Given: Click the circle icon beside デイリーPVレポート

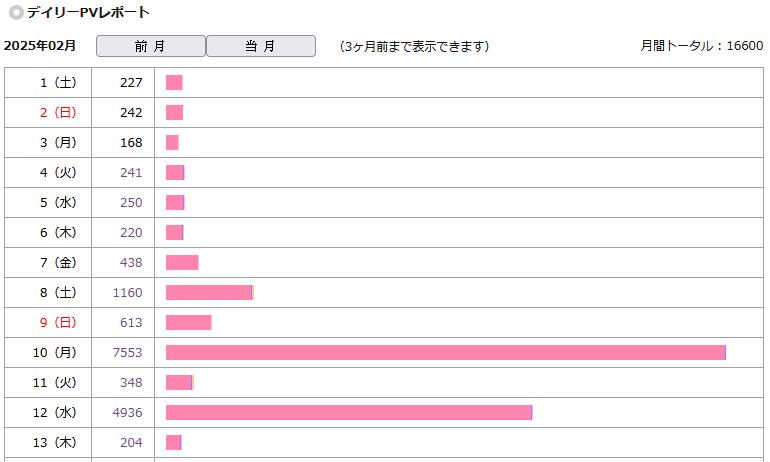Looking at the screenshot, I should pyautogui.click(x=16, y=12).
